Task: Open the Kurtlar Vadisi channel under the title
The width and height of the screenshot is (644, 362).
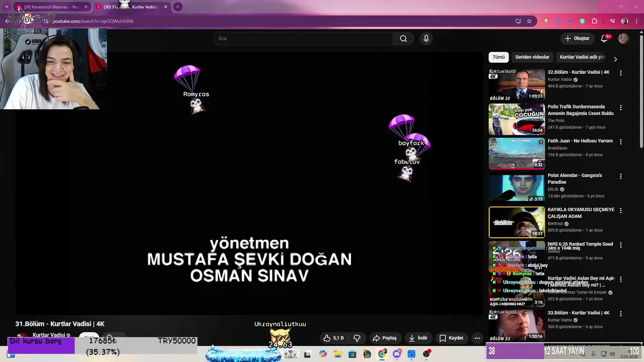Action: [x=49, y=335]
